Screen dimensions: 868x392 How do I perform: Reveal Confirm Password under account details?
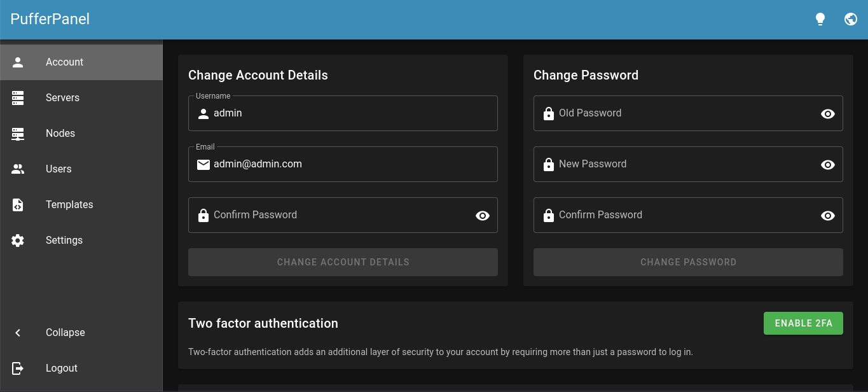[x=482, y=215]
